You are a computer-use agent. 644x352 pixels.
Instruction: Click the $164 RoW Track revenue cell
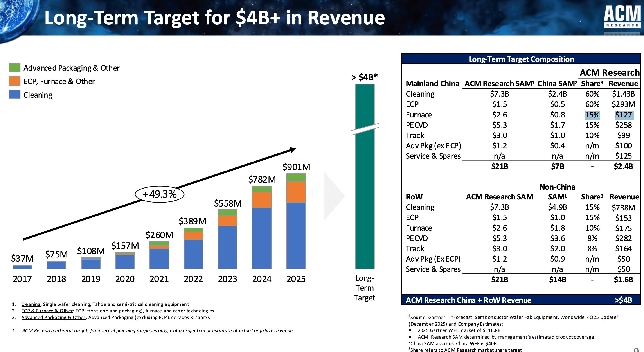pyautogui.click(x=624, y=249)
